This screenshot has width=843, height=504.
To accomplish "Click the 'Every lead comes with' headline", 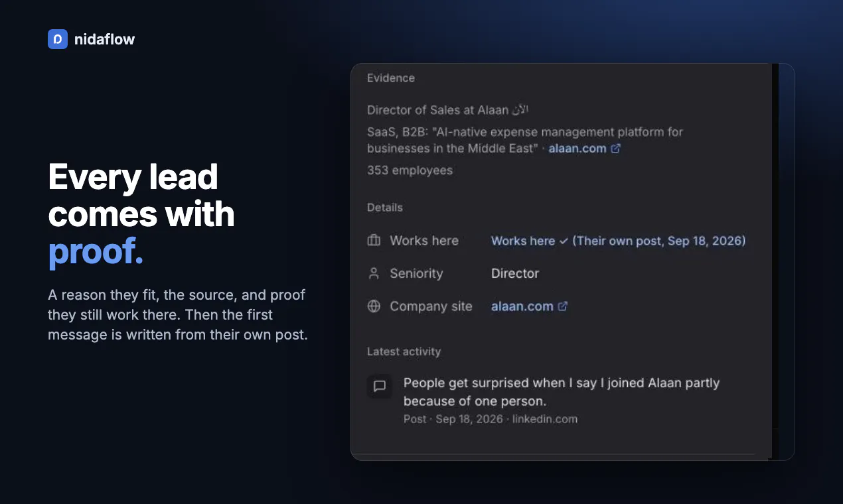I will click(141, 196).
